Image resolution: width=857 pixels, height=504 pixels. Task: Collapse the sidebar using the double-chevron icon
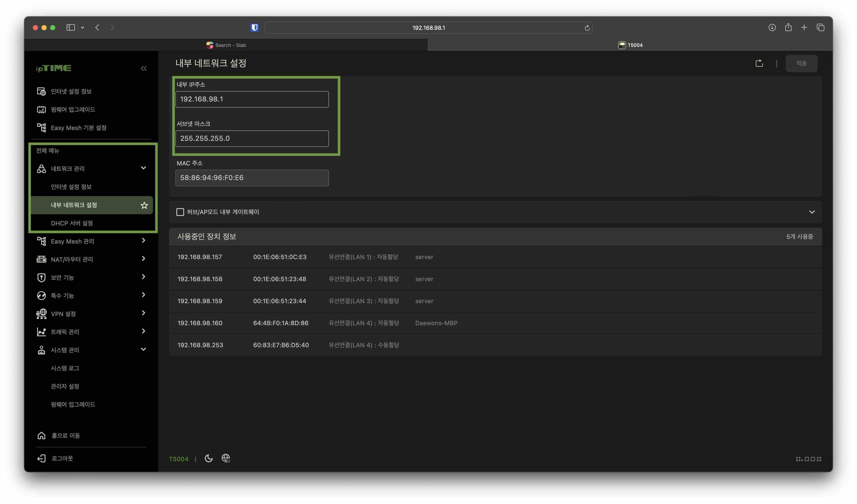point(144,68)
